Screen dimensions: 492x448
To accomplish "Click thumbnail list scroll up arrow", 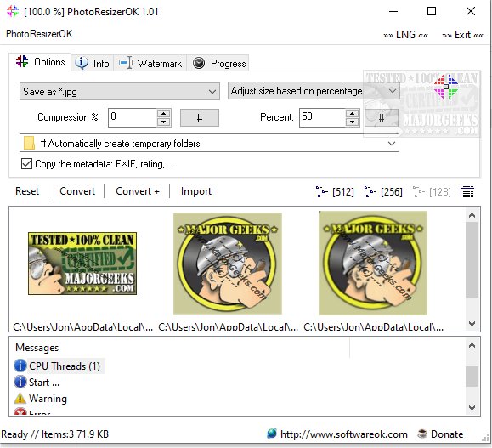I will [472, 215].
